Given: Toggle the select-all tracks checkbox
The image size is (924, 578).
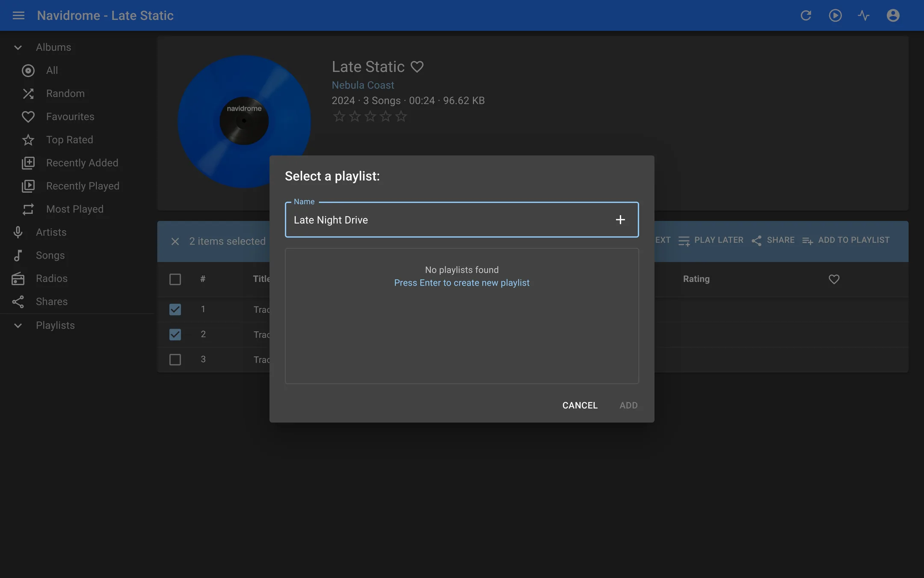Looking at the screenshot, I should tap(175, 279).
